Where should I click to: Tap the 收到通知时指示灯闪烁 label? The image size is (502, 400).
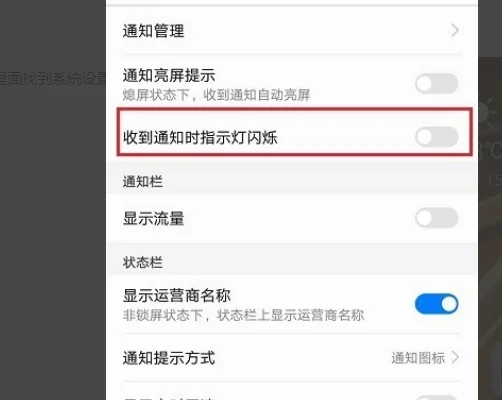click(x=200, y=137)
